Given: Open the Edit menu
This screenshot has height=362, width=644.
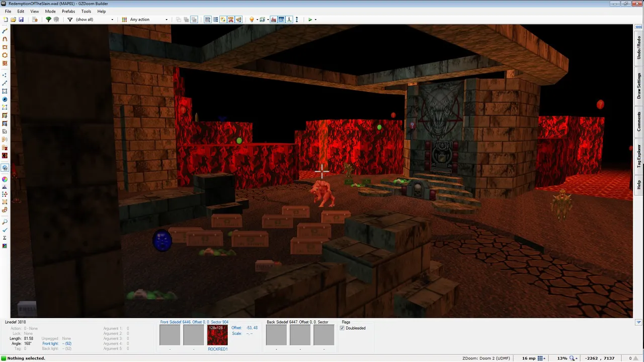Looking at the screenshot, I should pyautogui.click(x=21, y=11).
